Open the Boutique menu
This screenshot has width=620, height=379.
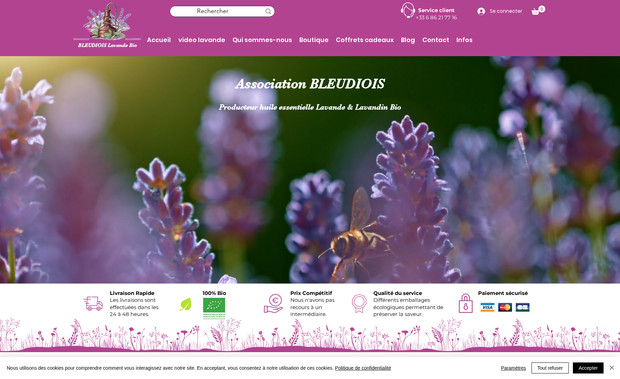pyautogui.click(x=314, y=40)
